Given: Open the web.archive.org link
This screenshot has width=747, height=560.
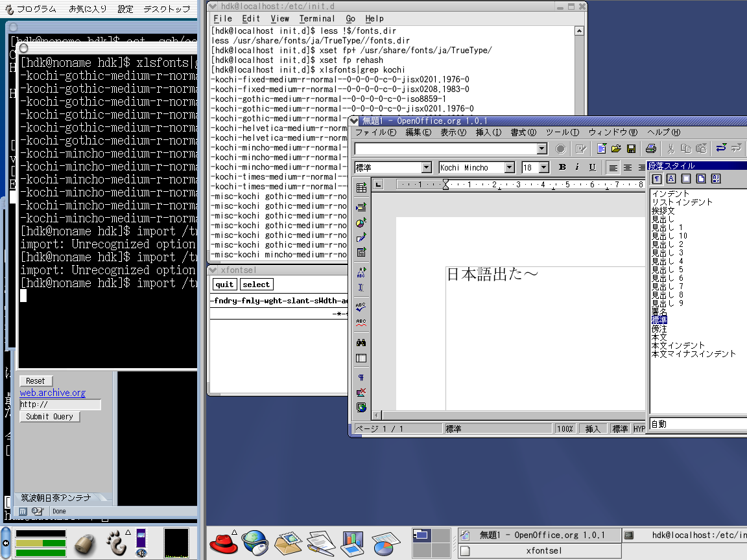Looking at the screenshot, I should coord(53,393).
